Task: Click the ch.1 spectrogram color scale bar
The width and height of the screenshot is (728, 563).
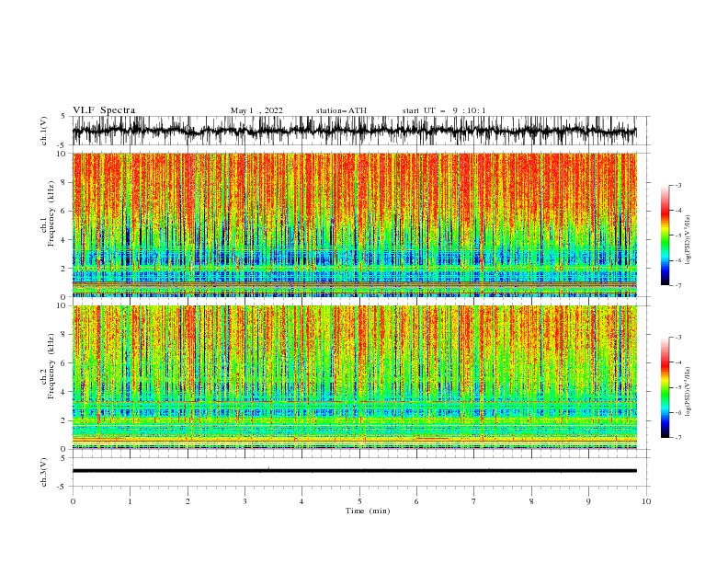Action: tap(665, 236)
